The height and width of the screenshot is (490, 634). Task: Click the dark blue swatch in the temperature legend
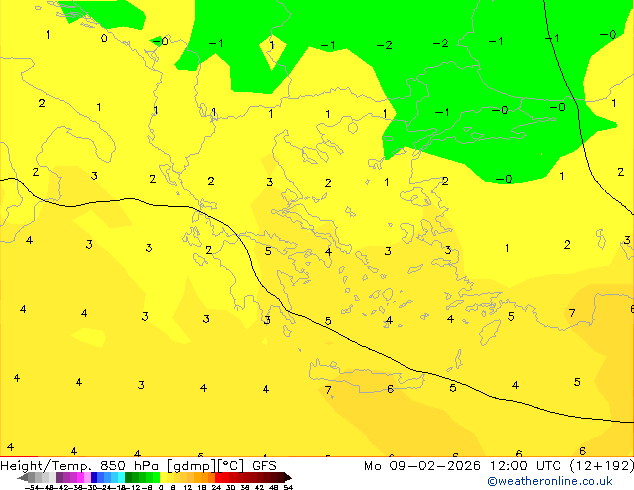point(94,477)
